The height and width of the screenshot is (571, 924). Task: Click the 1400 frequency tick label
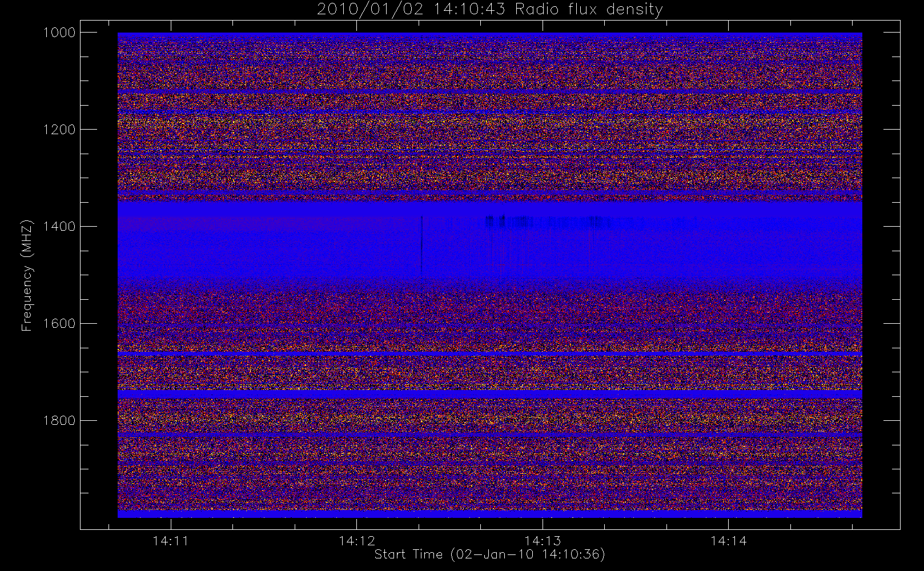click(x=59, y=227)
